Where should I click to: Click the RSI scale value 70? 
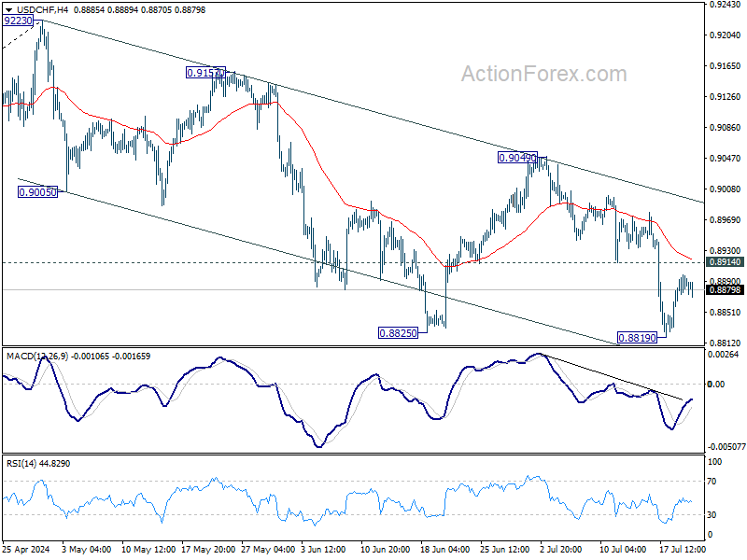pyautogui.click(x=712, y=482)
